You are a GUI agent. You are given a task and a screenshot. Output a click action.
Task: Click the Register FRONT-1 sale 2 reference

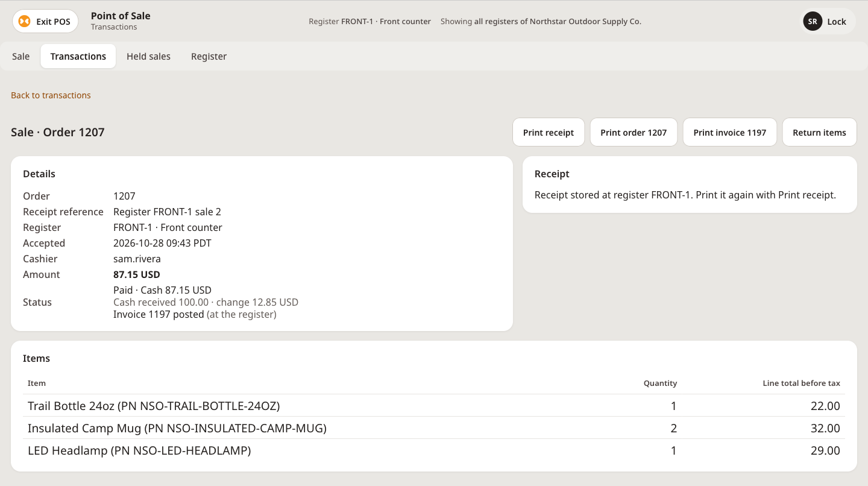[167, 212]
